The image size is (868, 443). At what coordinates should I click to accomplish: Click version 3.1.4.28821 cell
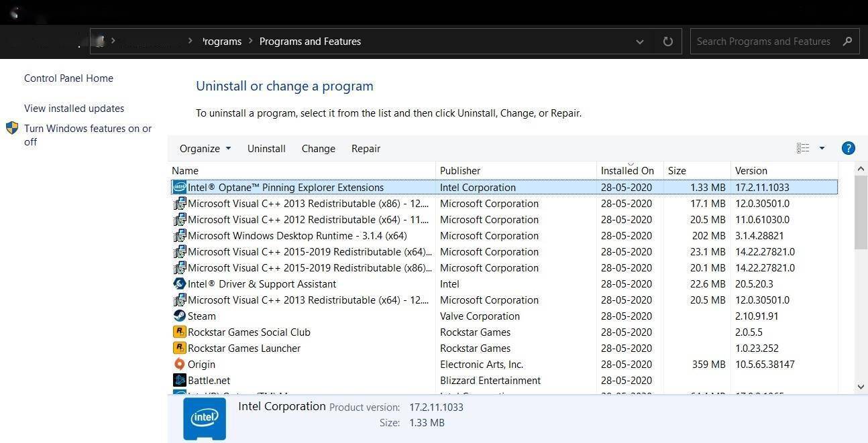point(759,236)
